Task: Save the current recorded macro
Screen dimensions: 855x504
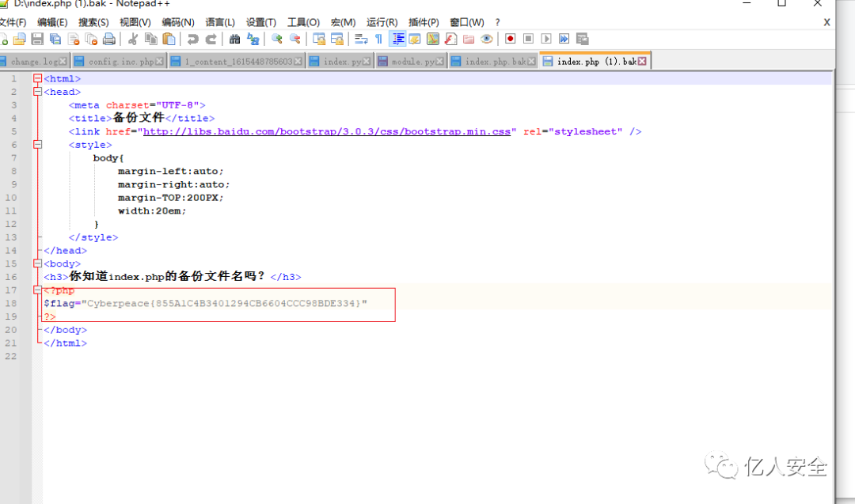Action: click(x=583, y=39)
